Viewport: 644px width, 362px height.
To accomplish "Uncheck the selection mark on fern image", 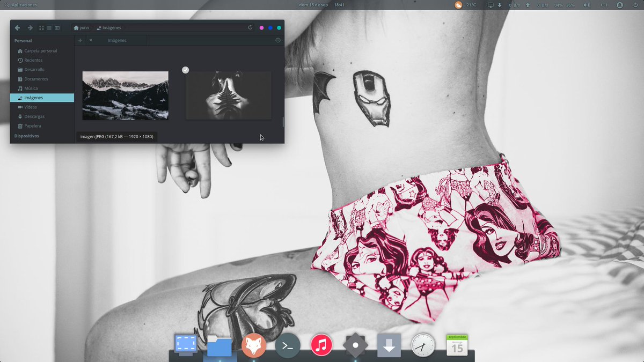I will pyautogui.click(x=185, y=70).
